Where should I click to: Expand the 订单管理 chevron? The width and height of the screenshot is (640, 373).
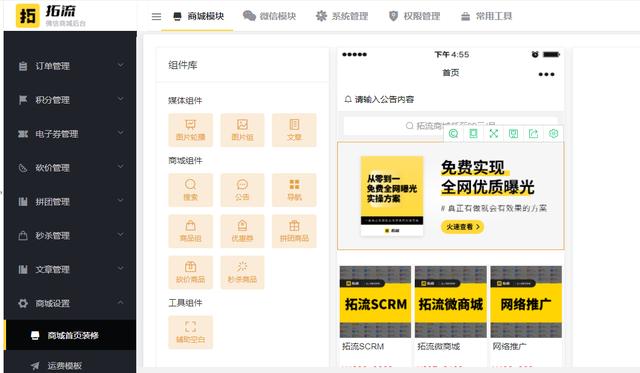pos(121,65)
